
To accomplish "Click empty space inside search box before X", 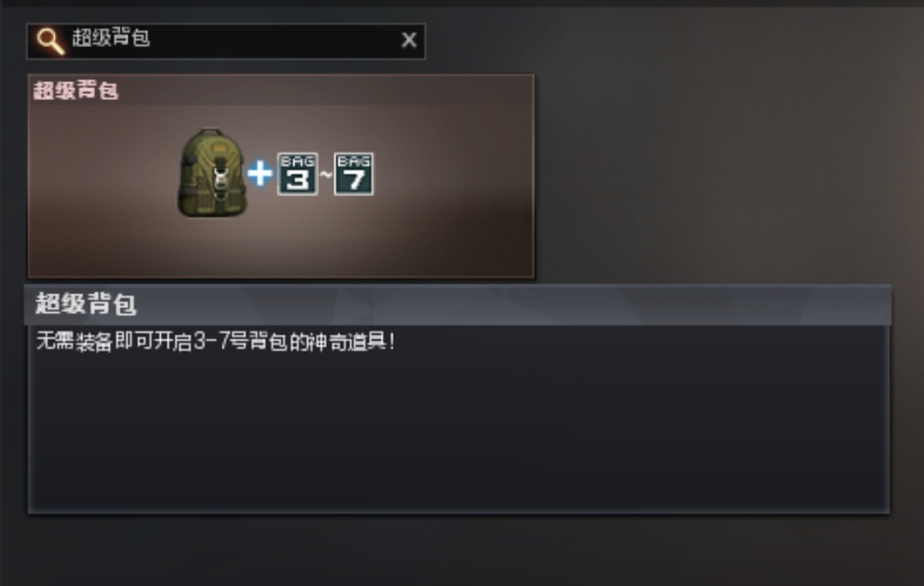I will click(x=271, y=41).
